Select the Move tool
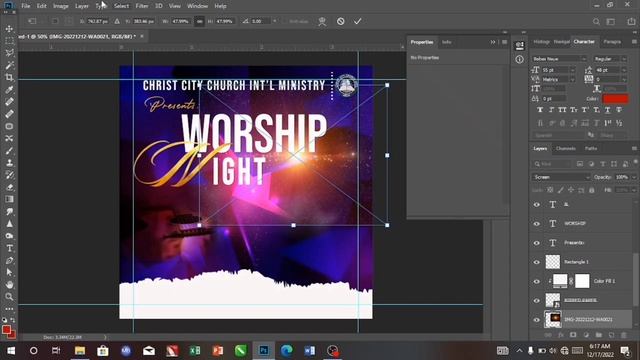This screenshot has width=640, height=360. [x=9, y=29]
